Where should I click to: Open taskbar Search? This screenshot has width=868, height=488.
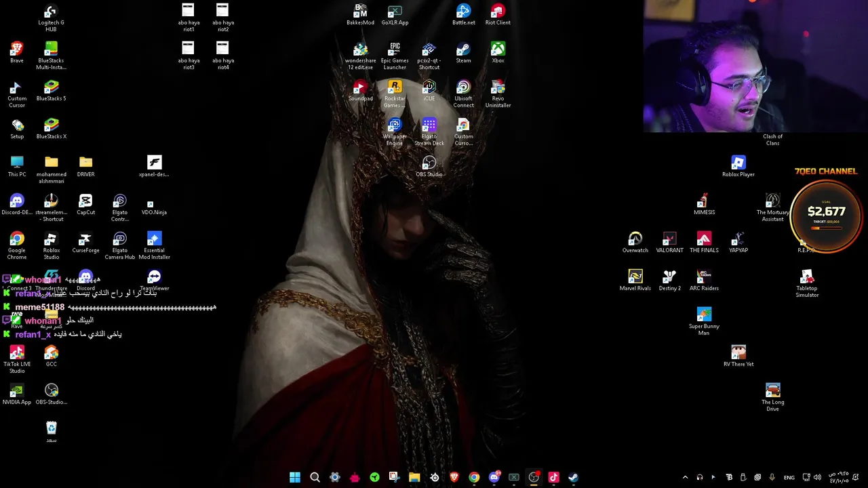(315, 477)
